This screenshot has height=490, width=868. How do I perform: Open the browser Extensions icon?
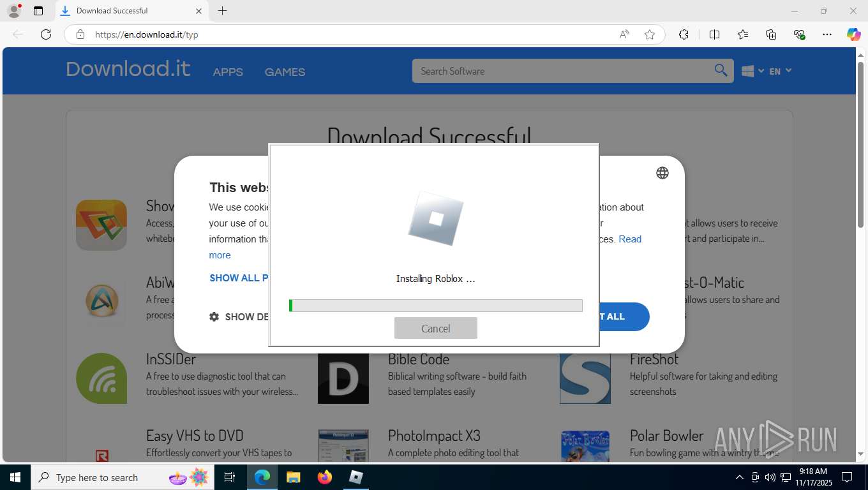[684, 34]
